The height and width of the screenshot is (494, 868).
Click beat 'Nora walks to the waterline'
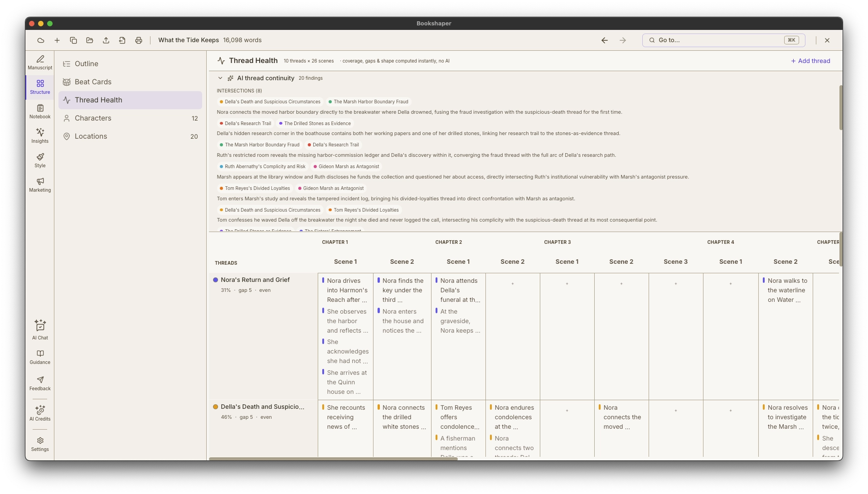coord(785,291)
